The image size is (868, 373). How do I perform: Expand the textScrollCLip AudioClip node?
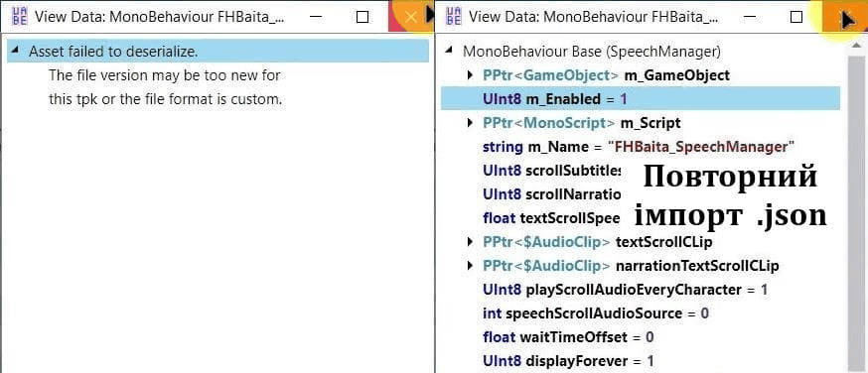tap(471, 241)
